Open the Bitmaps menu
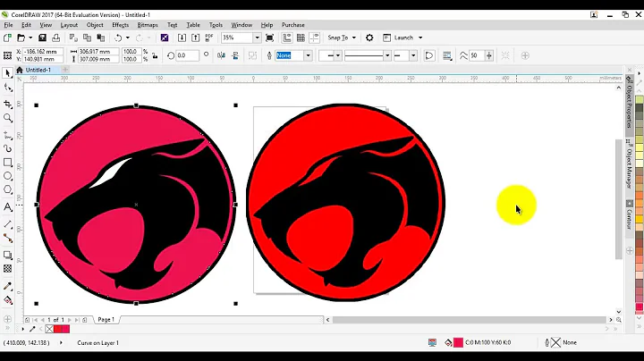Image resolution: width=644 pixels, height=361 pixels. click(148, 25)
